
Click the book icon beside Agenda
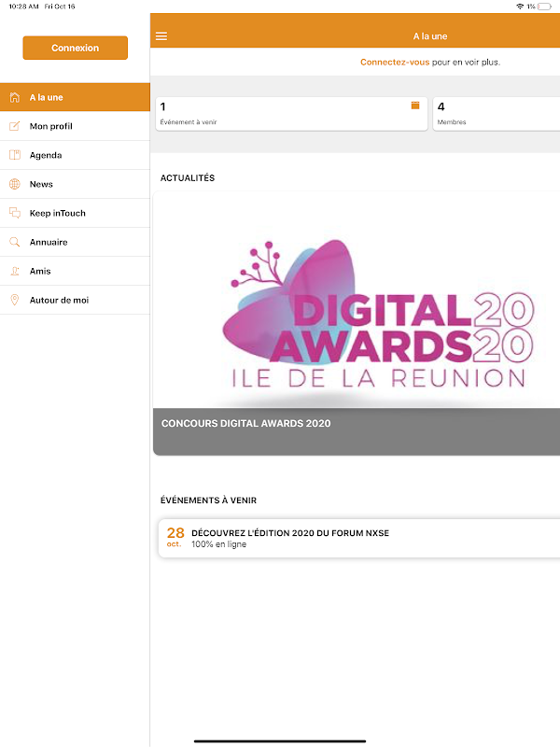(15, 155)
